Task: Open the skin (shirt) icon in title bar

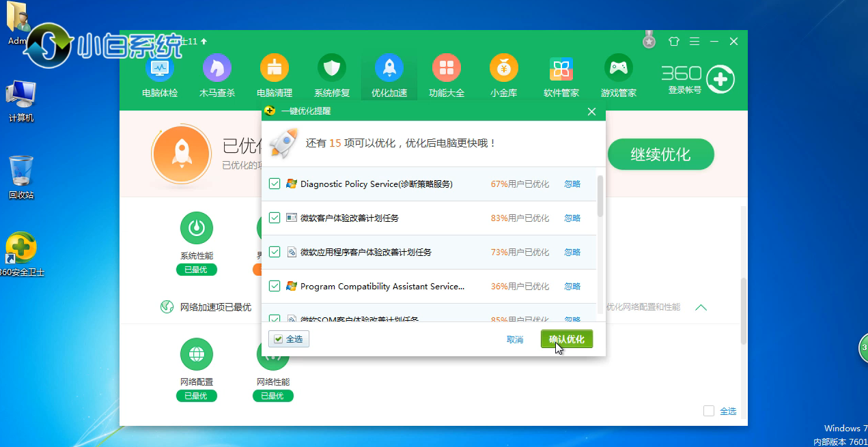Action: pyautogui.click(x=674, y=41)
